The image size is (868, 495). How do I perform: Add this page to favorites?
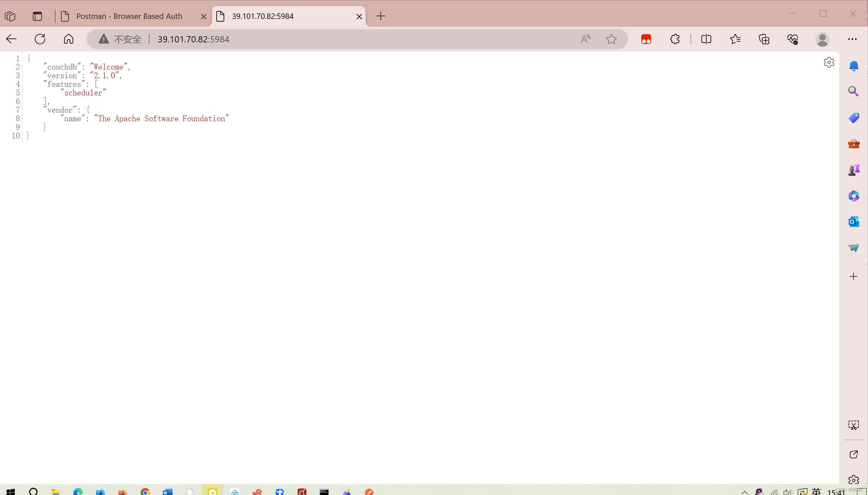click(x=611, y=39)
